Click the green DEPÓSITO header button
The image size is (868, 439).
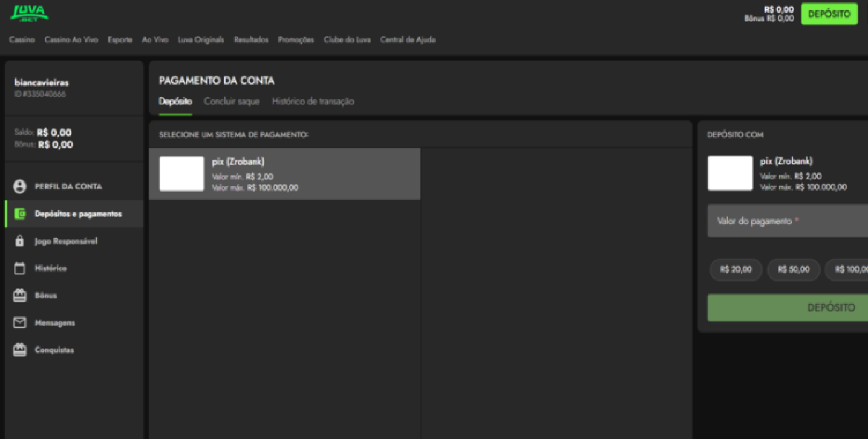coord(829,14)
